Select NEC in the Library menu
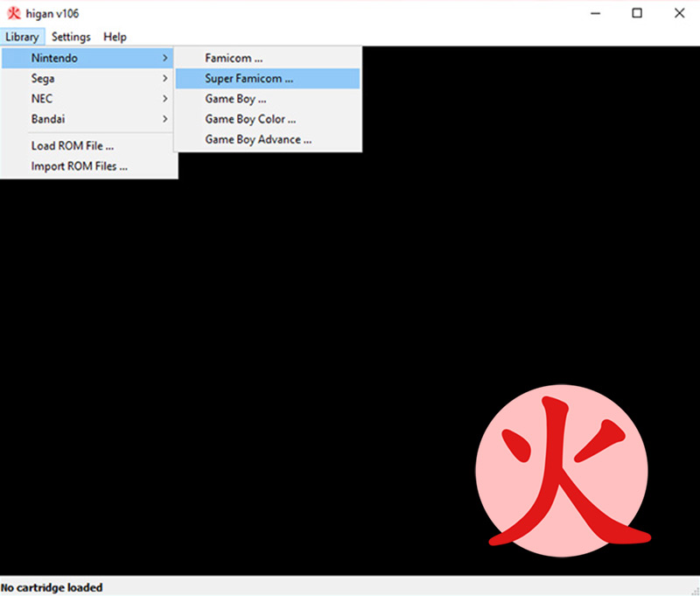The height and width of the screenshot is (596, 700). (87, 99)
